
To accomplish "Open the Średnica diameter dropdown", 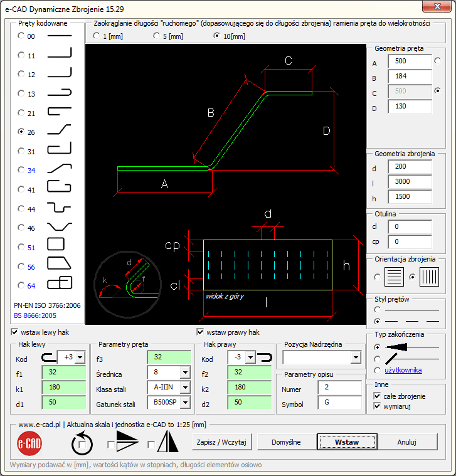I will pos(185,372).
